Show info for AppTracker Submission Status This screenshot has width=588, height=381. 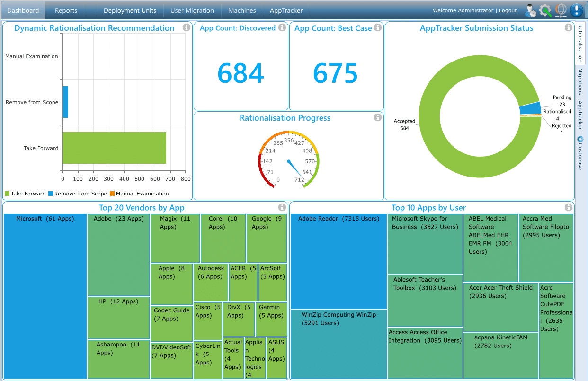point(568,28)
